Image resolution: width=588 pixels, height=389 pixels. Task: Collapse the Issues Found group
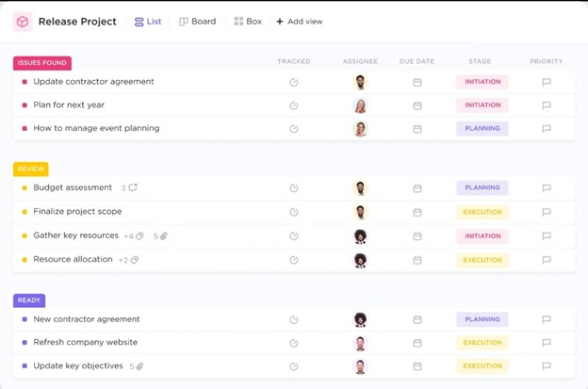point(42,63)
